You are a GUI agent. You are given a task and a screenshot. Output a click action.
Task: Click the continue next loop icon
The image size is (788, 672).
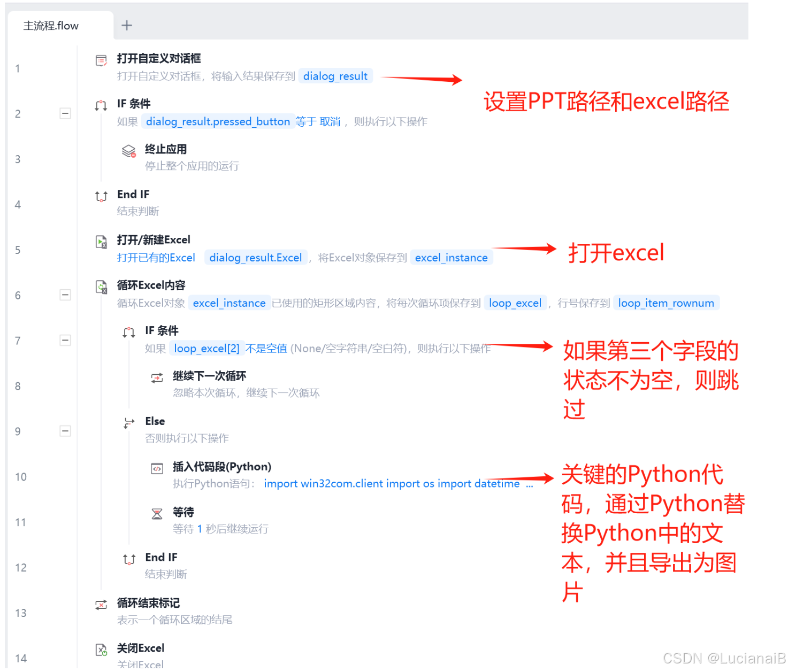157,379
